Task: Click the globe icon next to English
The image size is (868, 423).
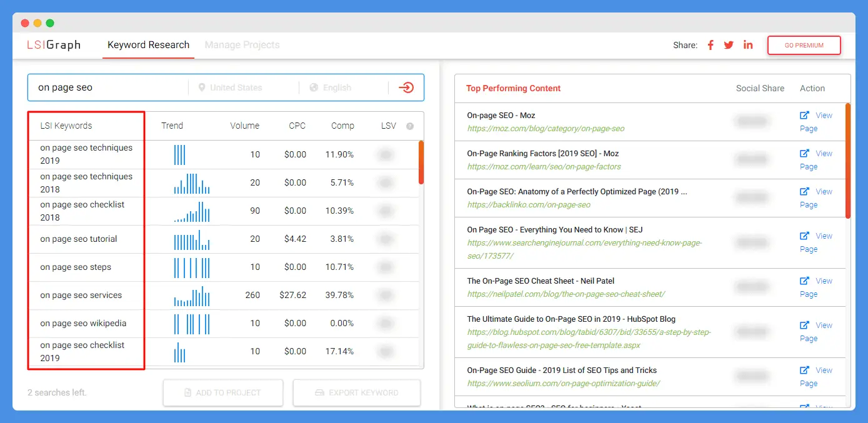Action: pyautogui.click(x=314, y=87)
